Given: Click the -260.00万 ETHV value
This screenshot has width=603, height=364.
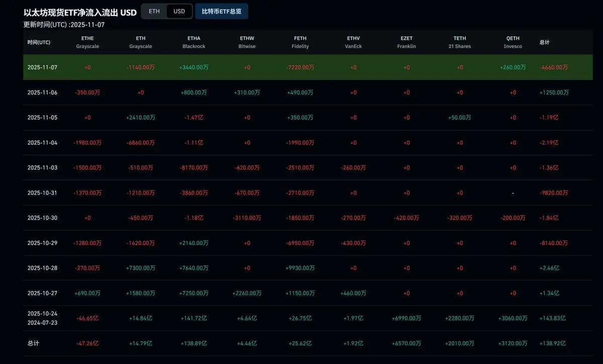Looking at the screenshot, I should pos(353,168).
